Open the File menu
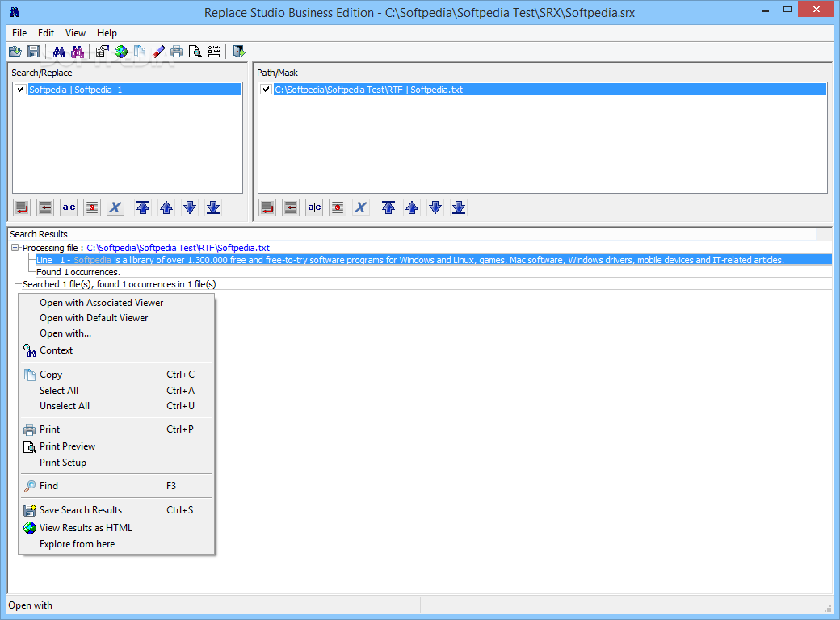Screen dimensions: 840x620 [19, 32]
